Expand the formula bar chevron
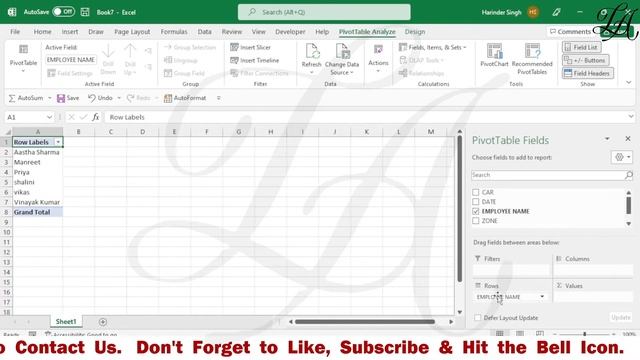 pyautogui.click(x=631, y=117)
